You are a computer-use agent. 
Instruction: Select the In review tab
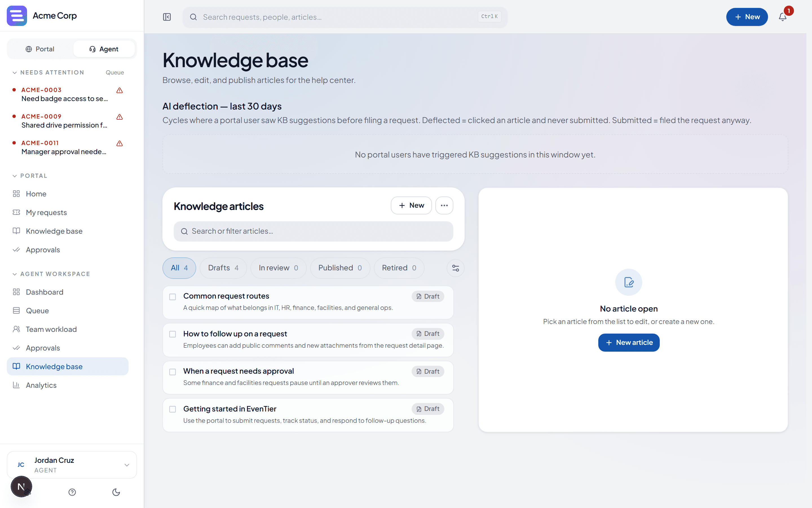coord(278,268)
